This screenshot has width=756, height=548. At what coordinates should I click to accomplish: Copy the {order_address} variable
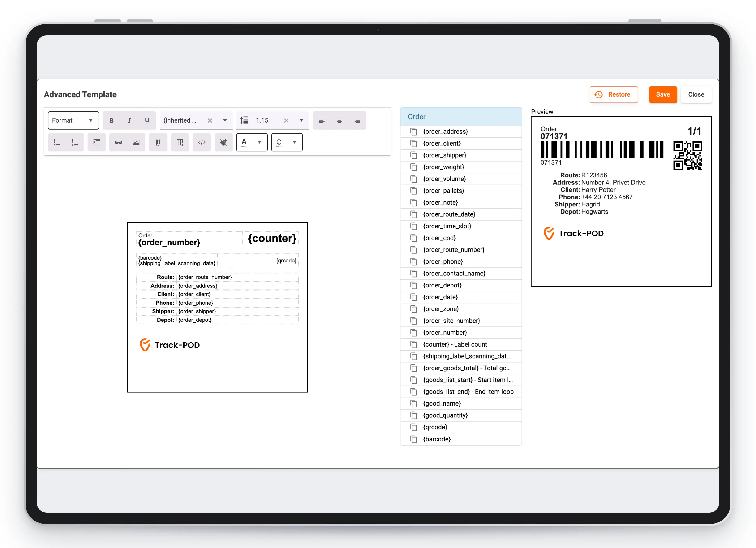tap(414, 132)
